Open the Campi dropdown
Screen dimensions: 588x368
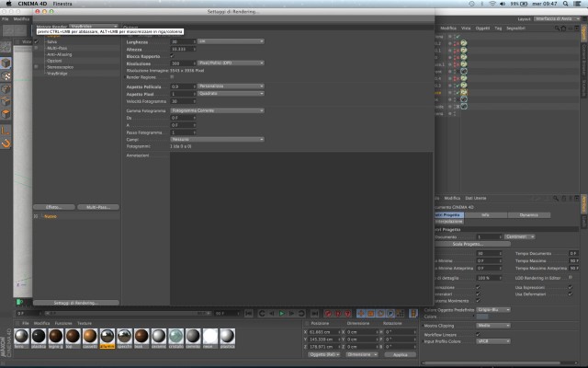coord(217,139)
